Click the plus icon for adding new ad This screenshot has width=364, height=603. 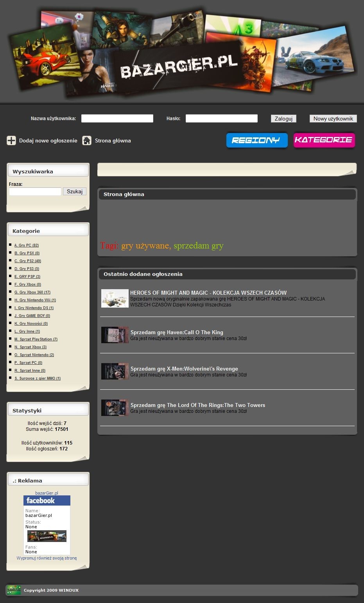pos(11,140)
